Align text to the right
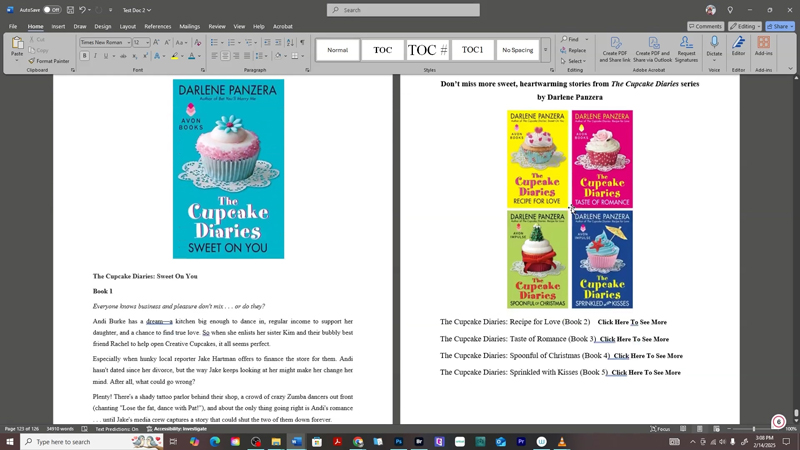The image size is (800, 450). coord(236,56)
